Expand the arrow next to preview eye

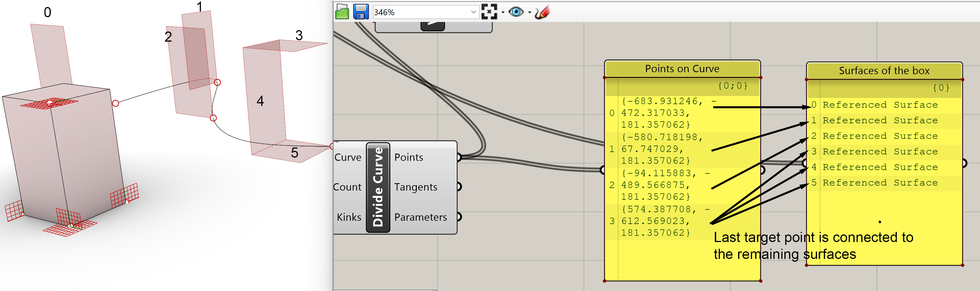coord(529,13)
